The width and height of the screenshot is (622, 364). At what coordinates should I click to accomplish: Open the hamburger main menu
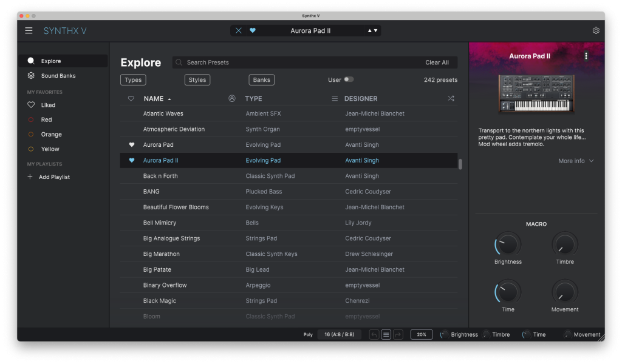click(x=29, y=30)
